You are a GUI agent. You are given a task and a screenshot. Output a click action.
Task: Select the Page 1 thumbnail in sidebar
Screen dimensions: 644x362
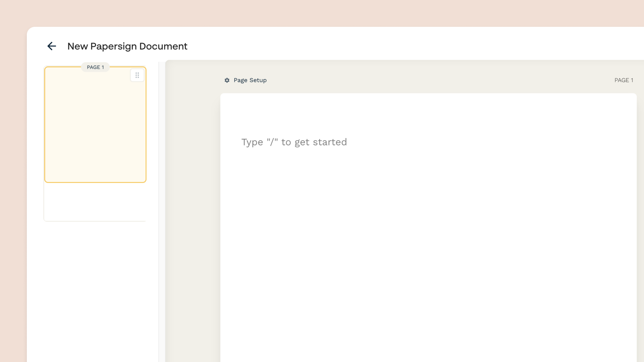coord(95,125)
